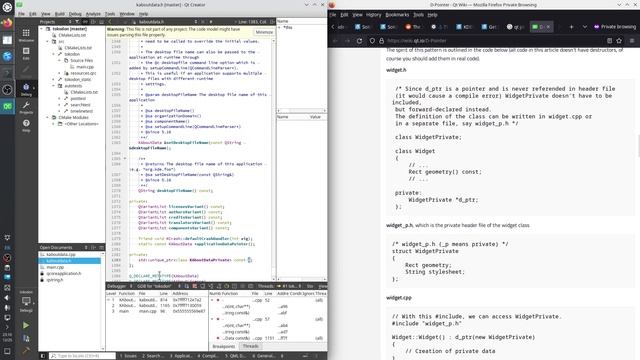The height and width of the screenshot is (360, 640).
Task: Open the 4 Compile Output pane
Action: pyautogui.click(x=208, y=356)
